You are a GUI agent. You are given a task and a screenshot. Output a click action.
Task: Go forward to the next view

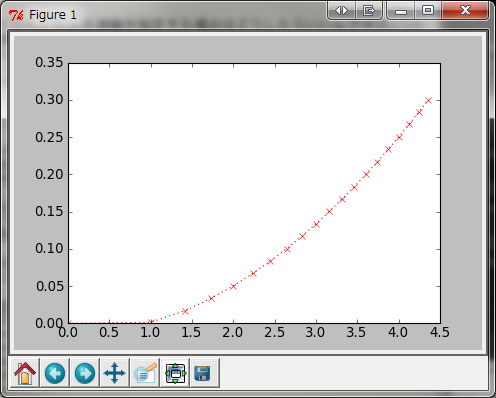pos(85,373)
